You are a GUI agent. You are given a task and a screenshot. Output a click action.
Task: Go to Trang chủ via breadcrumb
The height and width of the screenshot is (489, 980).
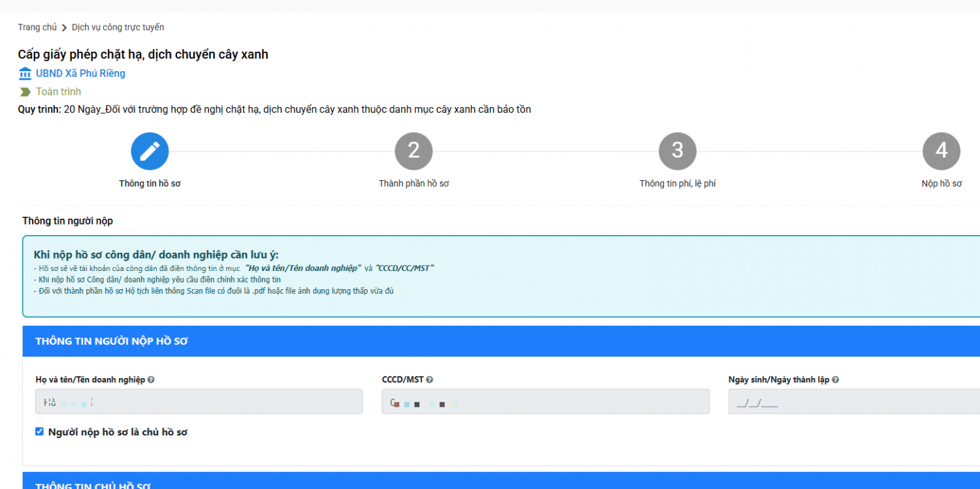(37, 27)
